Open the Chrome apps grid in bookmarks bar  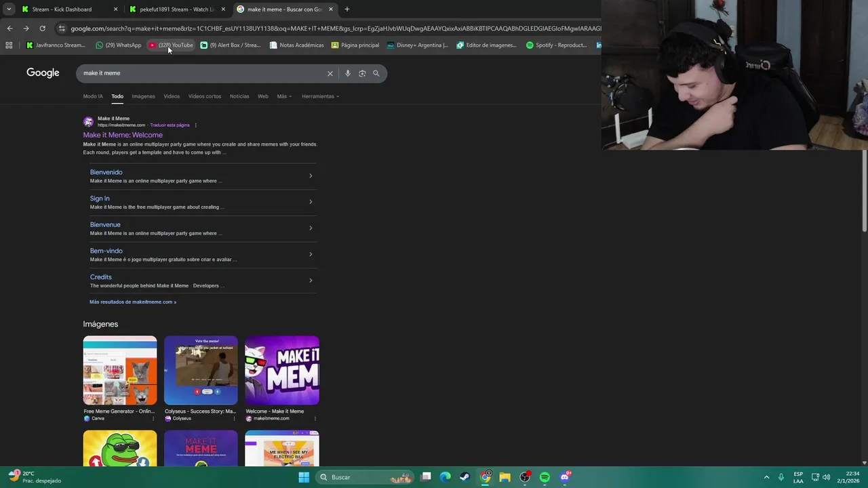[9, 45]
